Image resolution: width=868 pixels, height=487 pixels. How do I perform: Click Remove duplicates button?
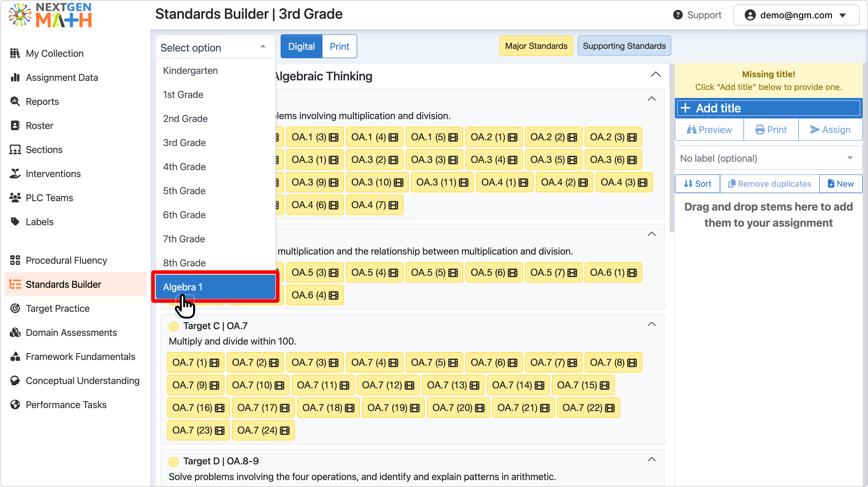click(x=769, y=184)
